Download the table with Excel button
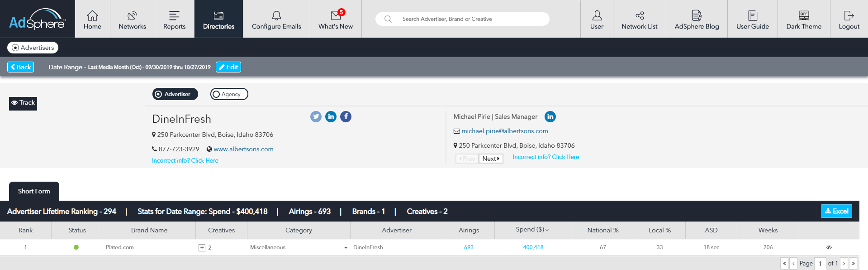The width and height of the screenshot is (868, 270). (836, 211)
